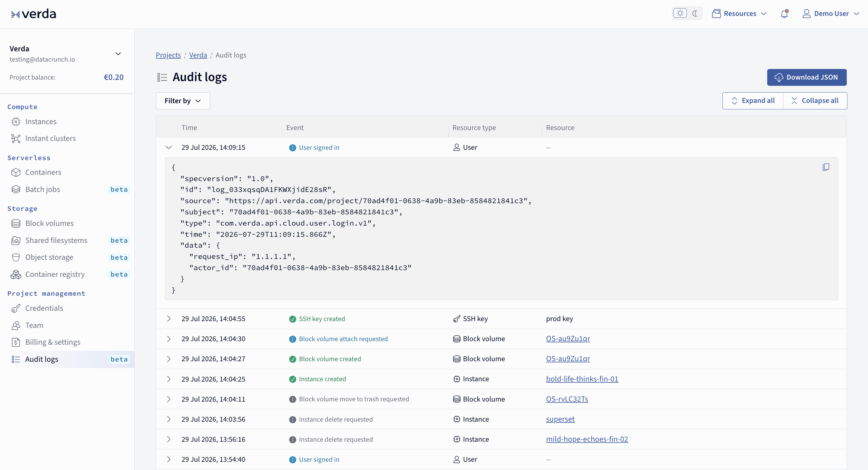Open Shared filesystems in sidebar
Image resolution: width=868 pixels, height=470 pixels.
[56, 240]
